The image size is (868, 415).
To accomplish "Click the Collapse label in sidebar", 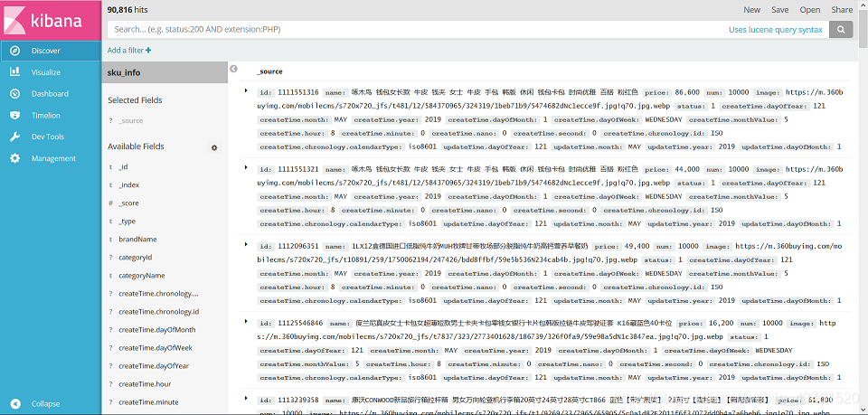I will pos(46,404).
